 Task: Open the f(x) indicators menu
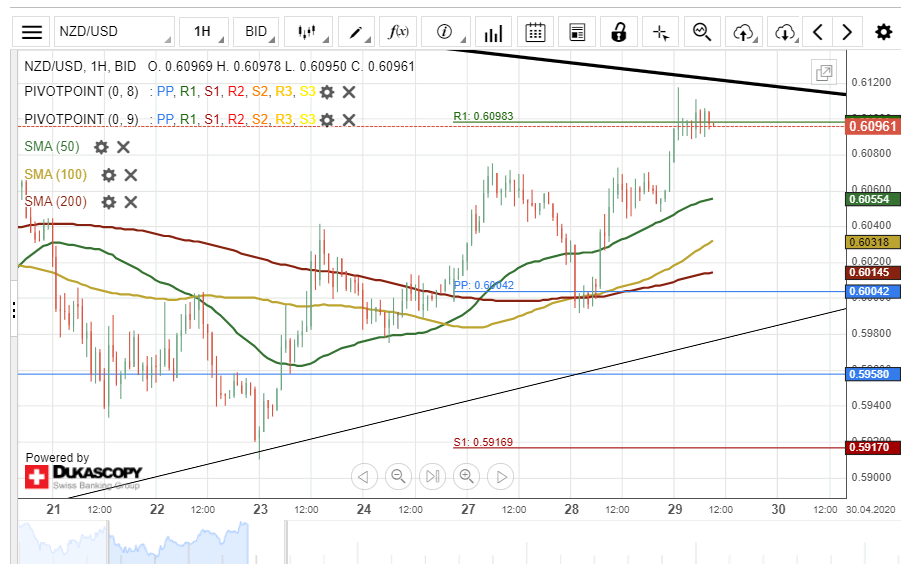pyautogui.click(x=399, y=32)
